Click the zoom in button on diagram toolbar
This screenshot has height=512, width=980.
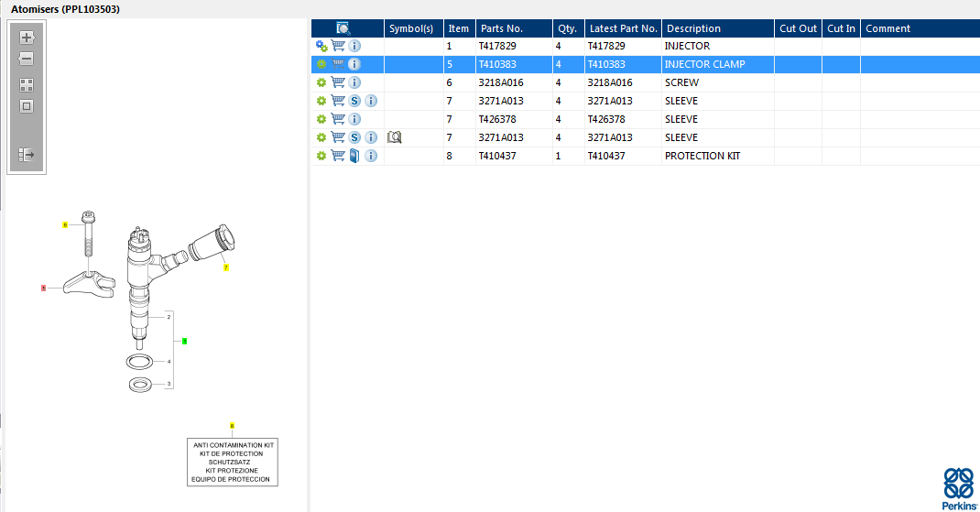click(x=27, y=38)
